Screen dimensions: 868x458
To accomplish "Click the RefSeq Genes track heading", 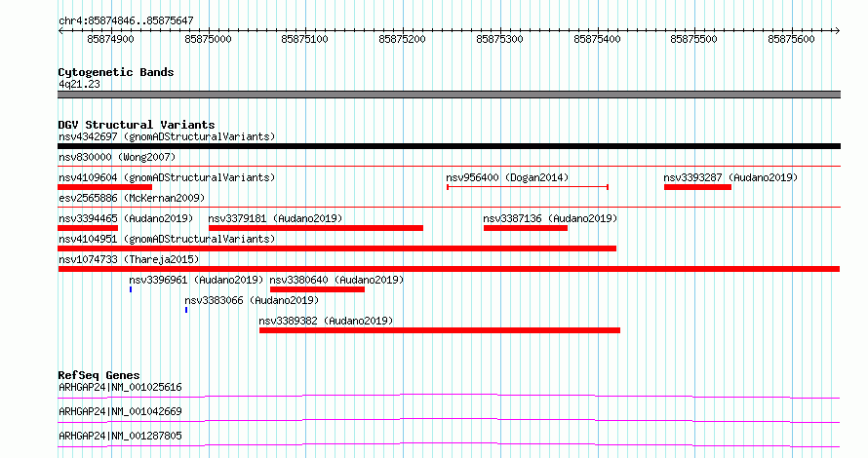I will point(99,375).
